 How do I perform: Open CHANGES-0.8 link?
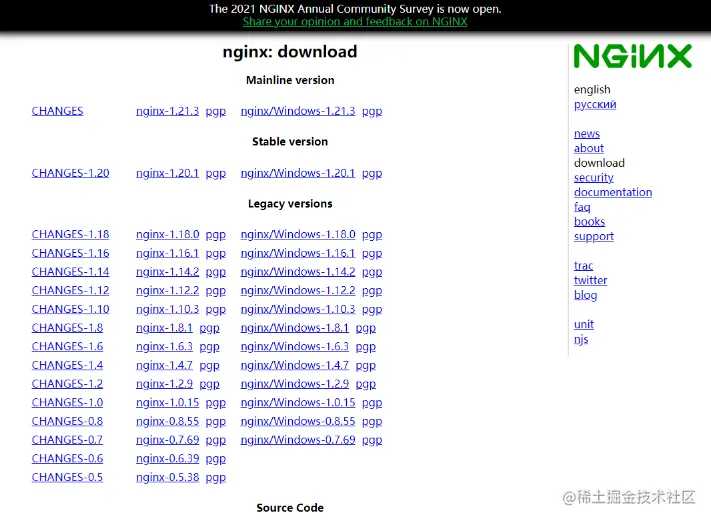pos(67,421)
